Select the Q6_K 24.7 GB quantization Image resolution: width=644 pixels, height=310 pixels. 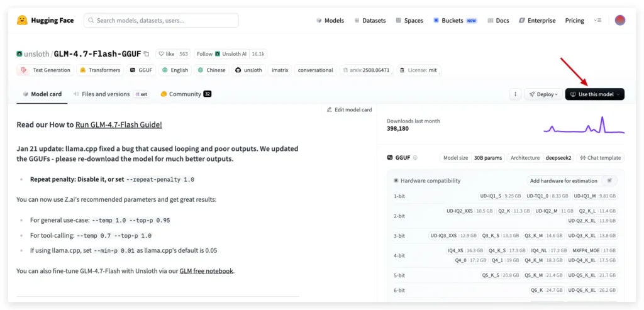(547, 290)
